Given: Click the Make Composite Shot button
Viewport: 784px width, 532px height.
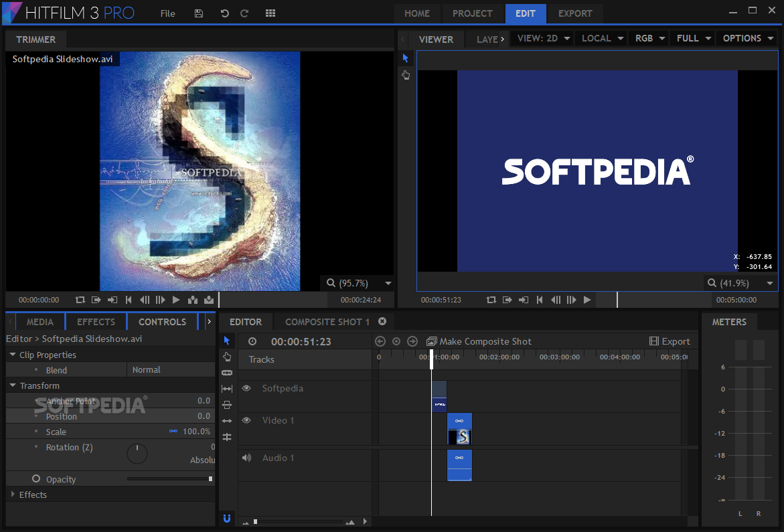Looking at the screenshot, I should [x=479, y=341].
